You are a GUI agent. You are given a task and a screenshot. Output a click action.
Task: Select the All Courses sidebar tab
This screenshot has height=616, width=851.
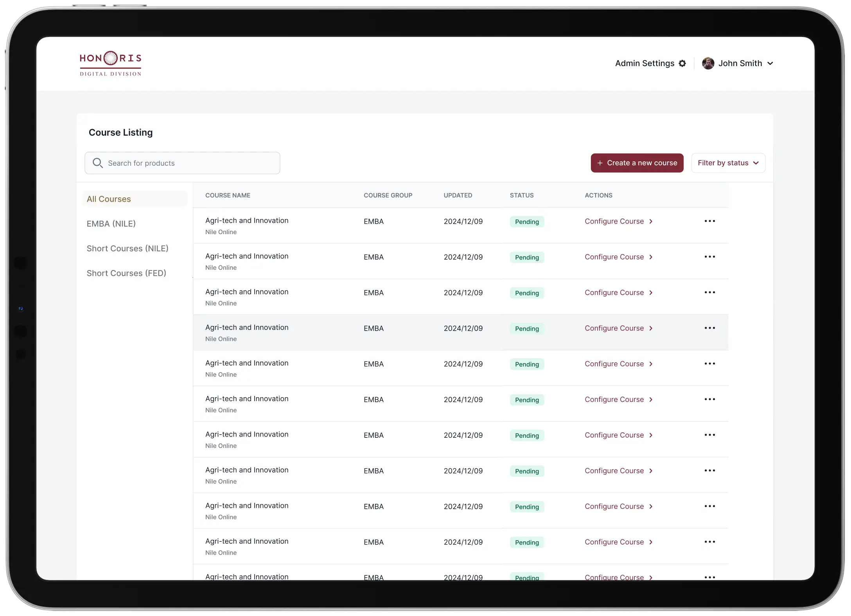[x=109, y=199]
